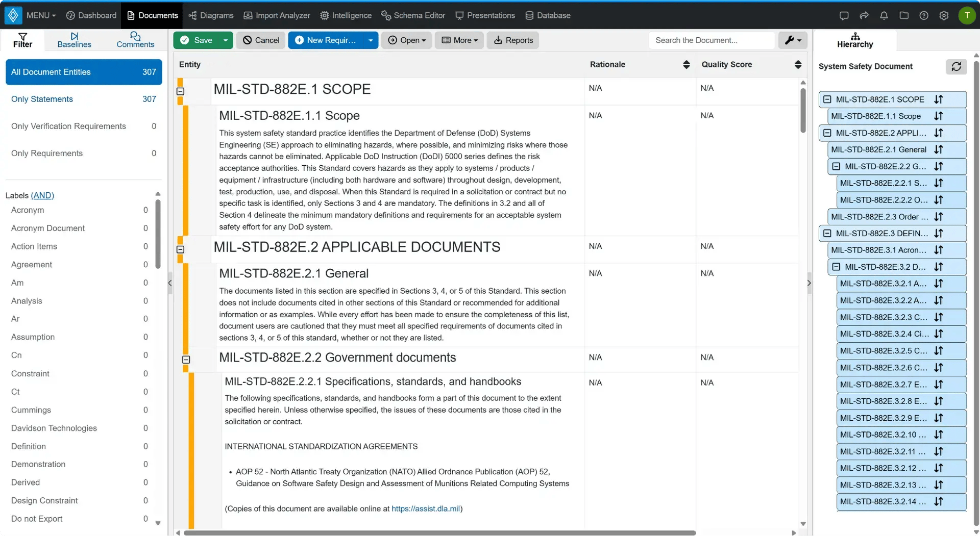Open the help question mark icon
Image resolution: width=980 pixels, height=536 pixels.
click(x=924, y=15)
